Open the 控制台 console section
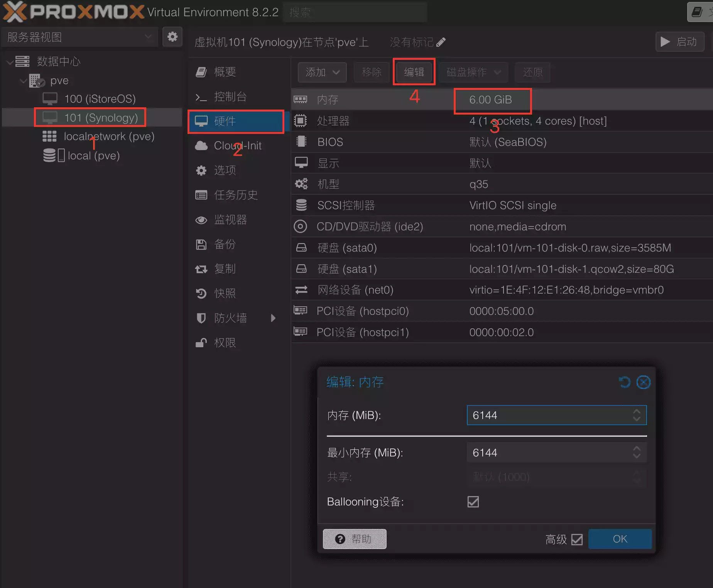713x588 pixels. point(230,96)
